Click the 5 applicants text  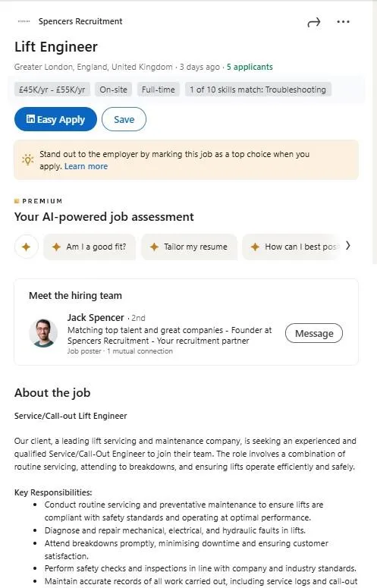(250, 67)
